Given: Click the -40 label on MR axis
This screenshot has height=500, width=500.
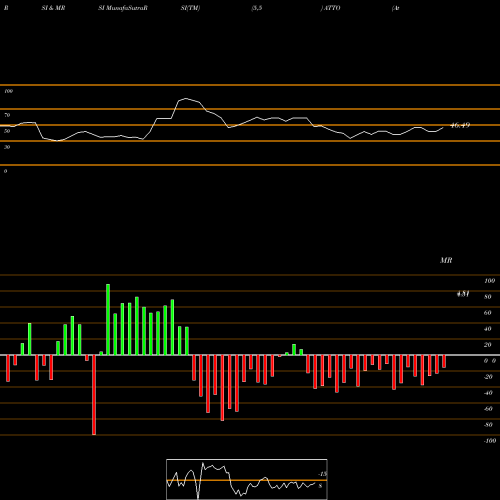Looking at the screenshot, I should click(x=488, y=393).
